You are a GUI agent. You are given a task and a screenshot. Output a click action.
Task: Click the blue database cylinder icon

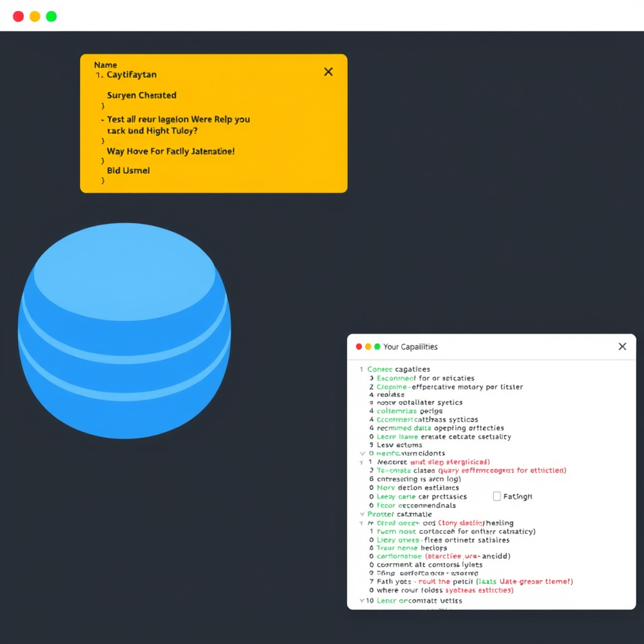pos(124,330)
